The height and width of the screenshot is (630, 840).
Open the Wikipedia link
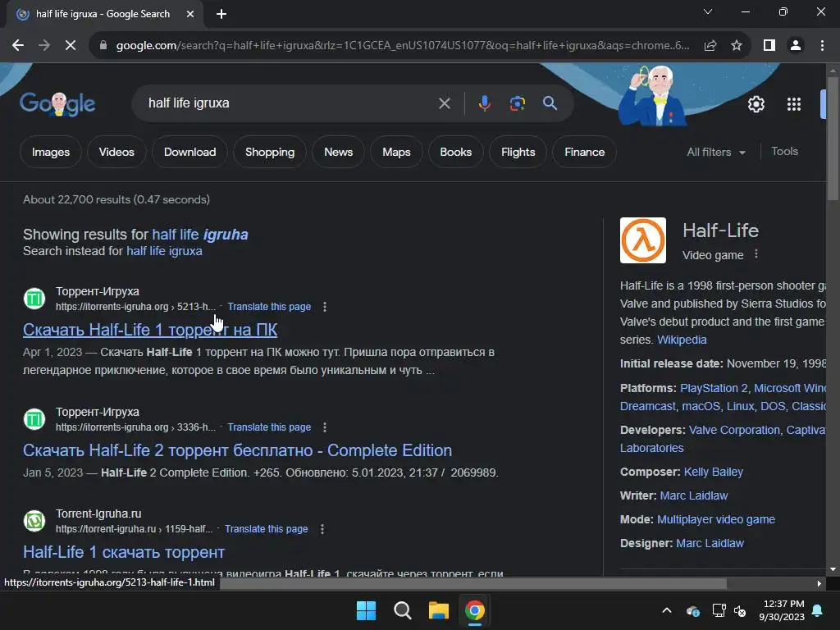point(682,340)
